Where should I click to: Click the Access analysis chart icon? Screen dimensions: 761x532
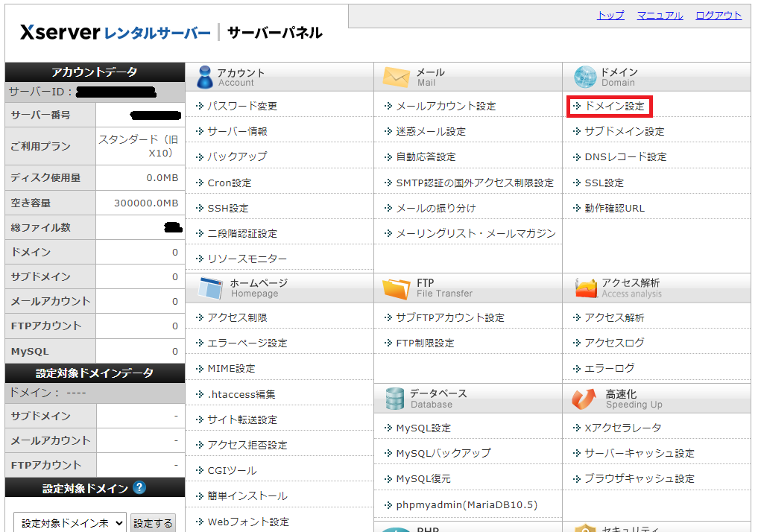point(586,288)
